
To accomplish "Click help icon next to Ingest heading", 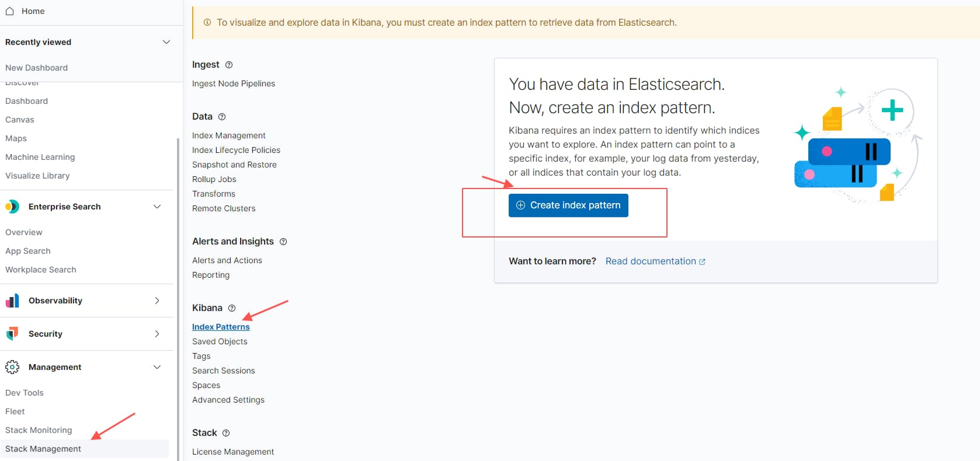I will pos(229,65).
